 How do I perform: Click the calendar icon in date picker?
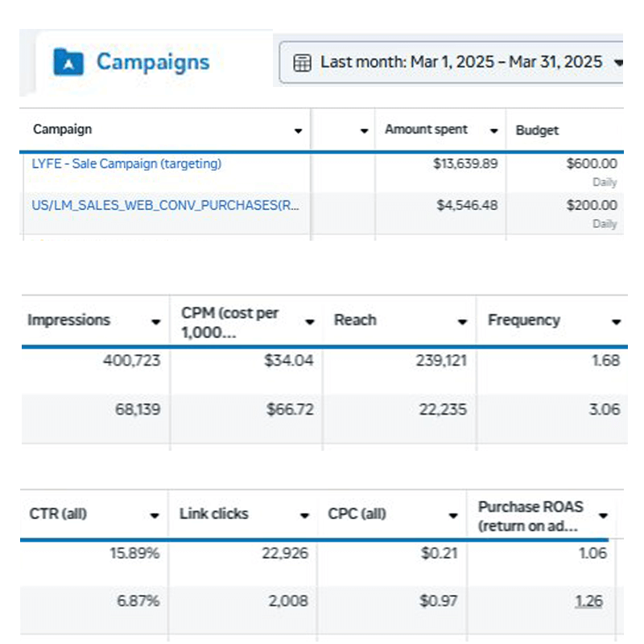coord(302,63)
